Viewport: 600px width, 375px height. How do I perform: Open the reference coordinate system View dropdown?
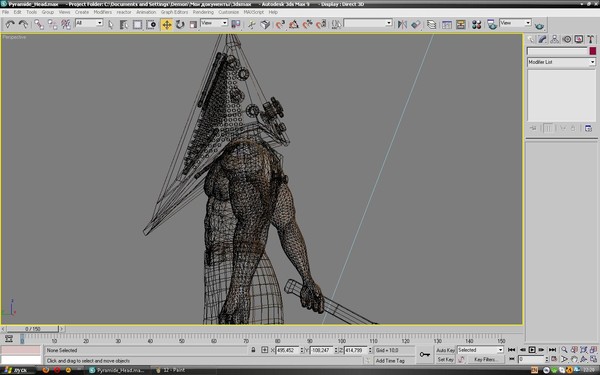(x=214, y=23)
